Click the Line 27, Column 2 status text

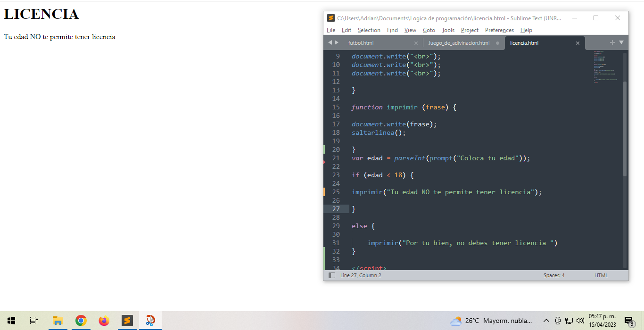(x=361, y=275)
